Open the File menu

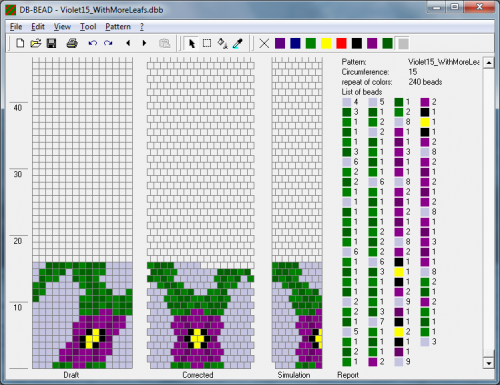tap(16, 27)
